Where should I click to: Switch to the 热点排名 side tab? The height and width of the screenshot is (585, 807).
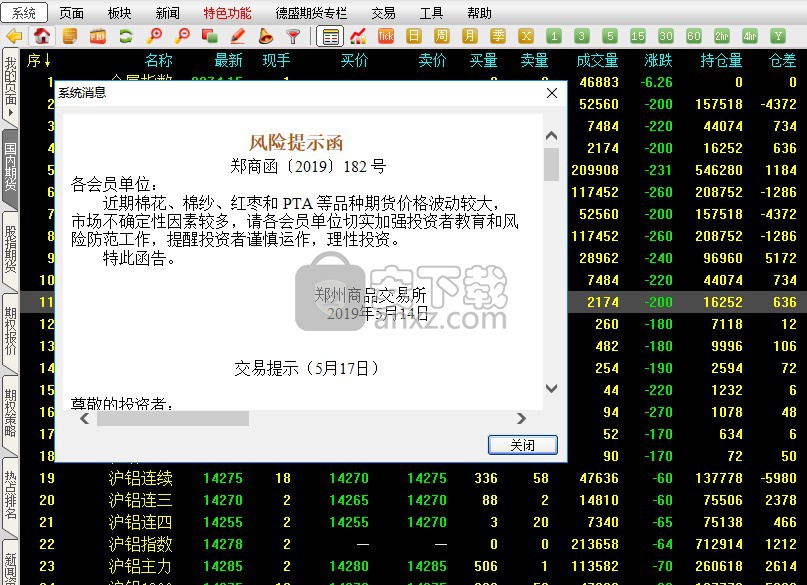tap(10, 495)
